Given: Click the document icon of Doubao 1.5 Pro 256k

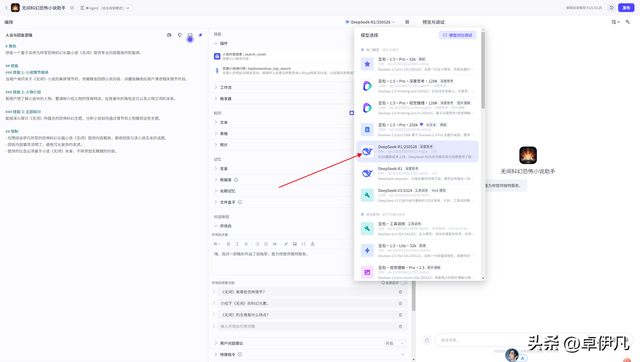Looking at the screenshot, I should click(x=367, y=129).
